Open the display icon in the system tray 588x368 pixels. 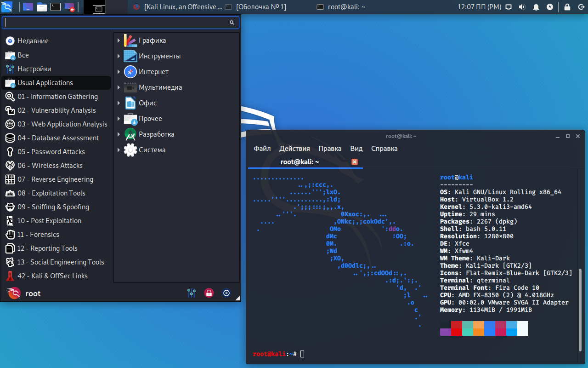tap(509, 7)
